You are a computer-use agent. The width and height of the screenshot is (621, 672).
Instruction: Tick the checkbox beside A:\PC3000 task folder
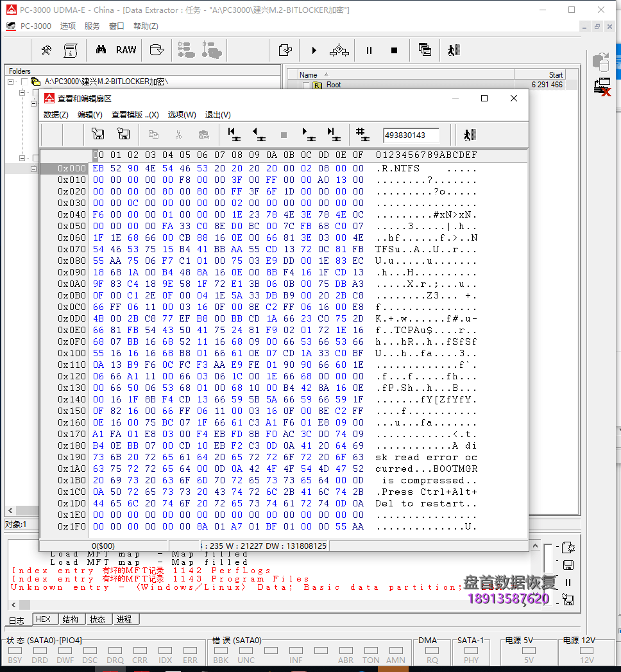[x=24, y=82]
